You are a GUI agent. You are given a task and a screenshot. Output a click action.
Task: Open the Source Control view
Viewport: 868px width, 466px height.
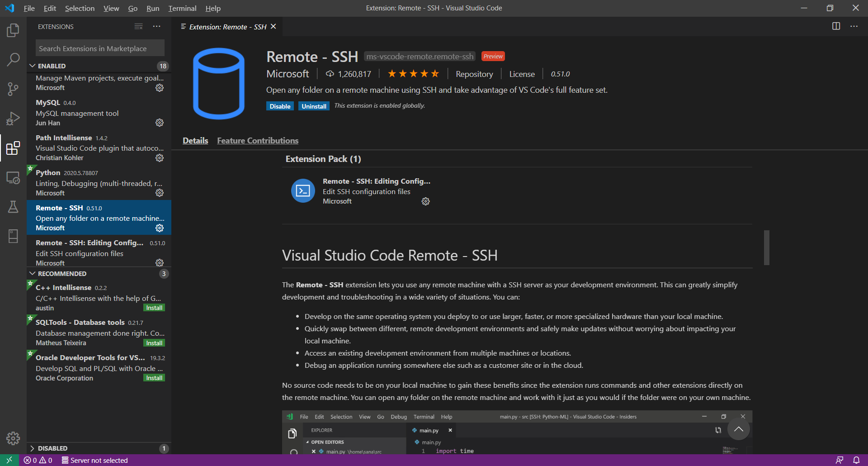point(13,89)
